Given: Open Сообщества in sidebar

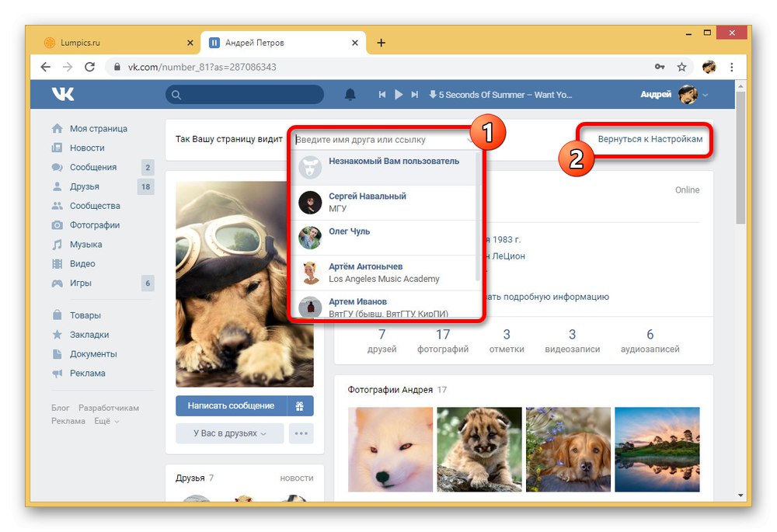Looking at the screenshot, I should pos(95,206).
